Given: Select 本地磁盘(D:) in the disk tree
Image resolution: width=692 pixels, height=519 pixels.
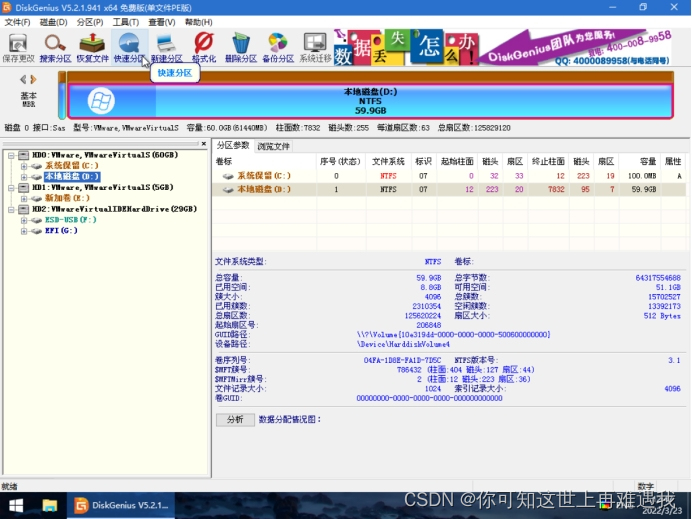Looking at the screenshot, I should (72, 177).
